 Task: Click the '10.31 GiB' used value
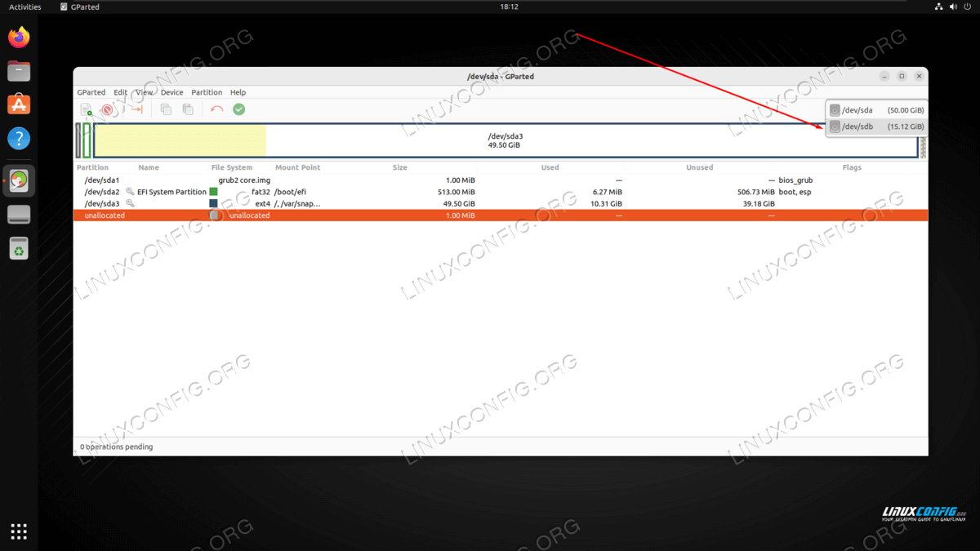pyautogui.click(x=604, y=203)
